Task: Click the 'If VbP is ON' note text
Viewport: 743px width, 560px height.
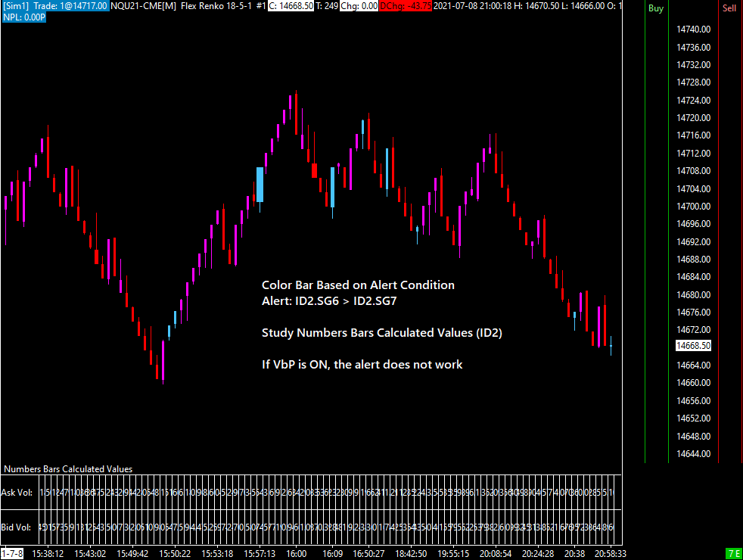Action: (x=362, y=364)
